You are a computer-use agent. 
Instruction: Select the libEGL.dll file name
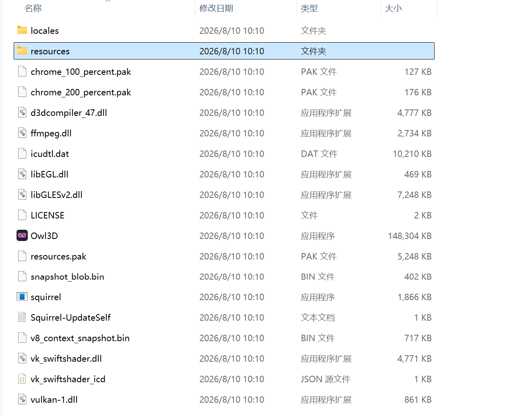pyautogui.click(x=50, y=174)
